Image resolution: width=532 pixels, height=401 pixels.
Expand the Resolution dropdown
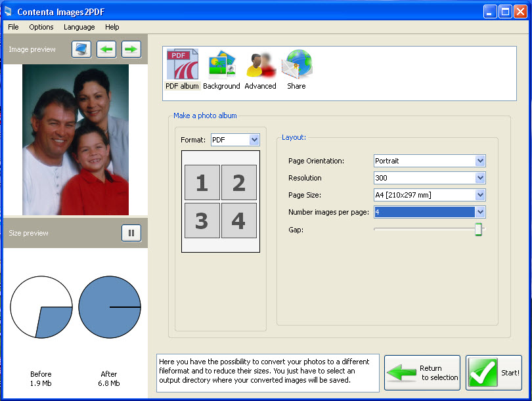click(480, 178)
